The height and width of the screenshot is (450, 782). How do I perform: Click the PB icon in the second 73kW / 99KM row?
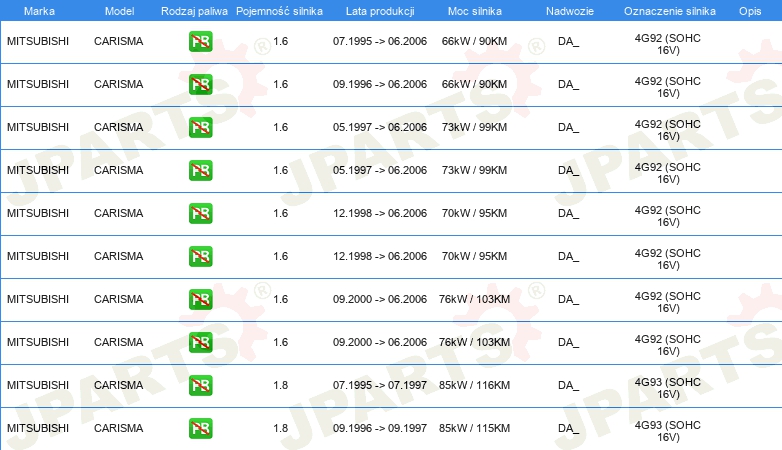coord(200,170)
